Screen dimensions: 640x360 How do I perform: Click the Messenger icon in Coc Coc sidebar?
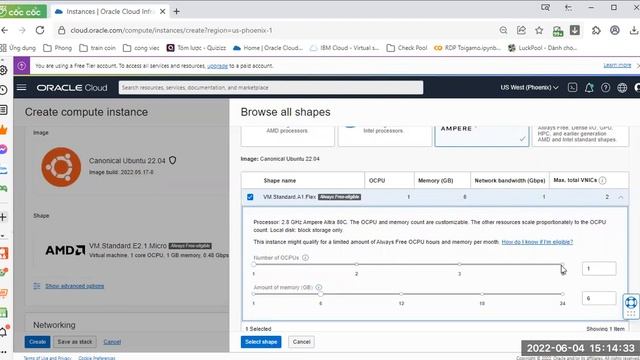[3, 149]
